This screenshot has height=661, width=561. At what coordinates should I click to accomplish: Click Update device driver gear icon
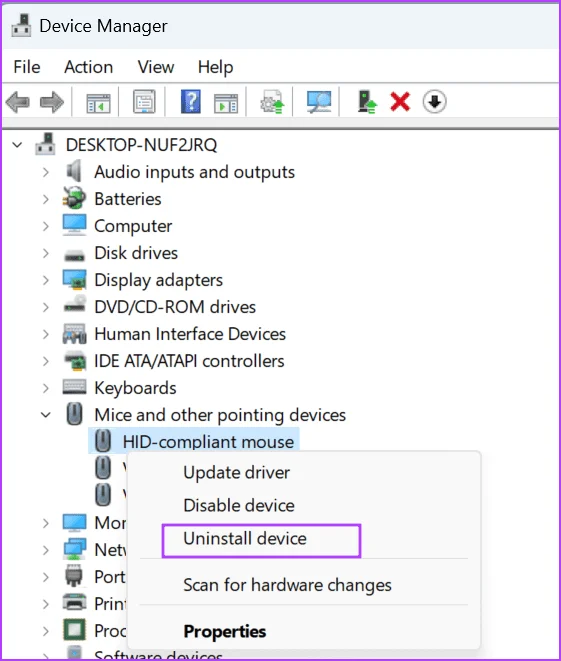pyautogui.click(x=273, y=102)
